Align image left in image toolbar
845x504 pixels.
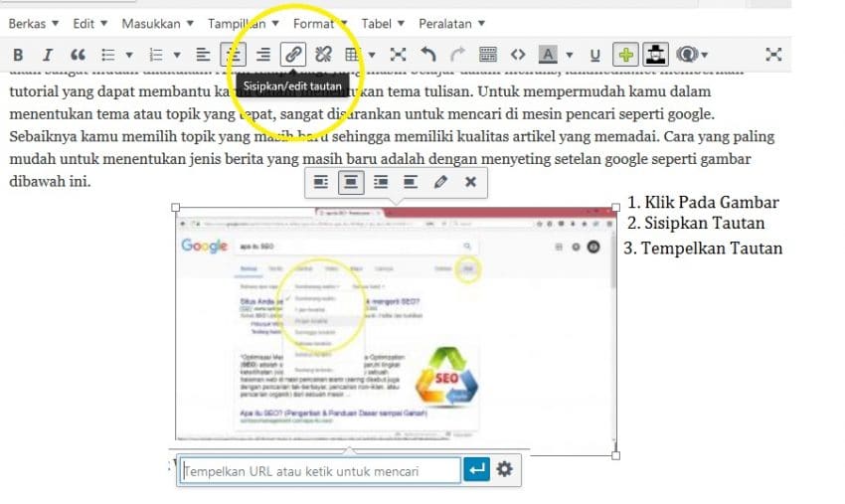coord(321,182)
